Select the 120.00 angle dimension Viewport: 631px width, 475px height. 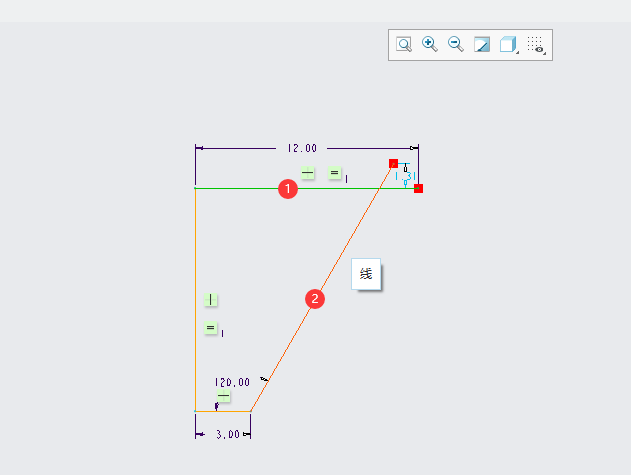point(232,382)
